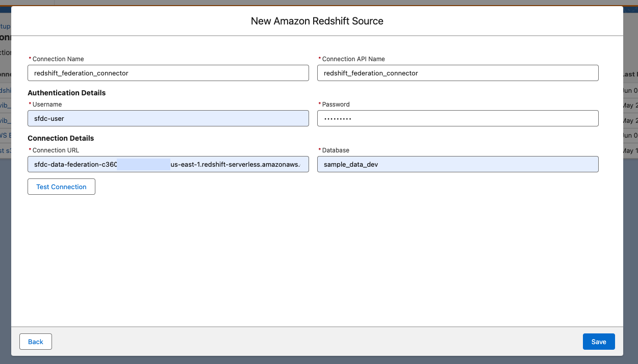638x364 pixels.
Task: Select the Connection Name input field
Action: (168, 73)
